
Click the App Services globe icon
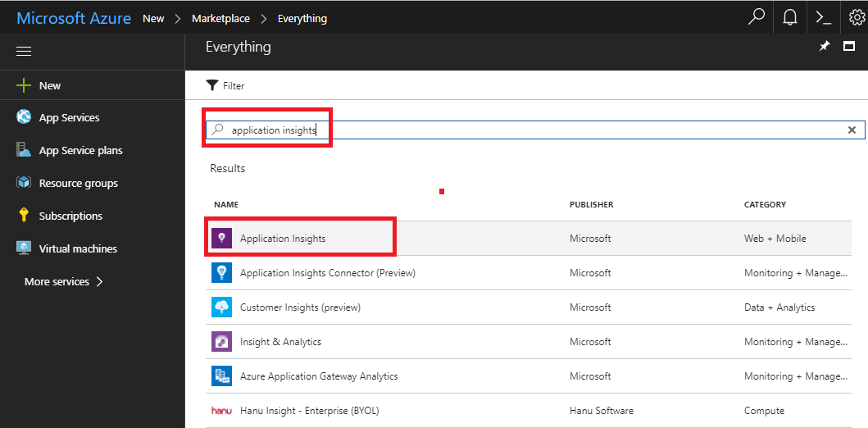[x=24, y=117]
